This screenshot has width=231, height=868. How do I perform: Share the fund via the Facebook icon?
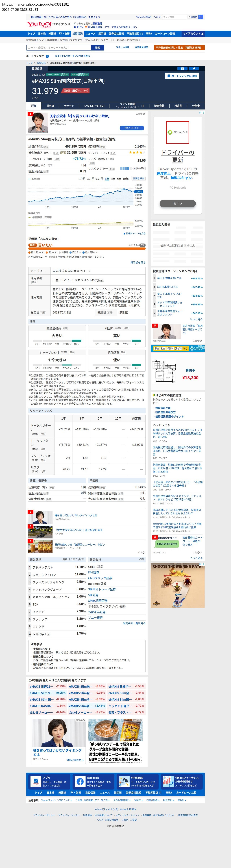point(182,68)
